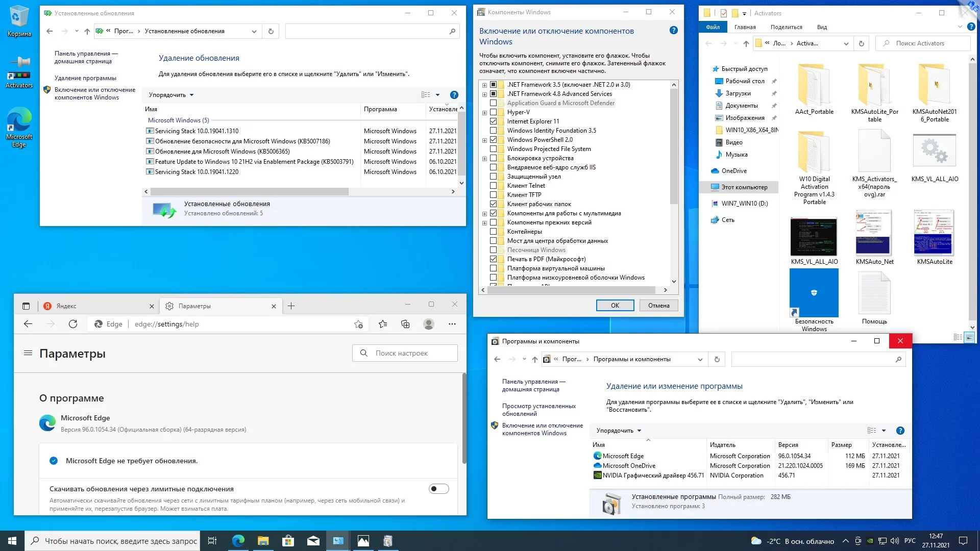Click OK in Windows Features dialog
The height and width of the screenshot is (551, 980).
(x=615, y=305)
